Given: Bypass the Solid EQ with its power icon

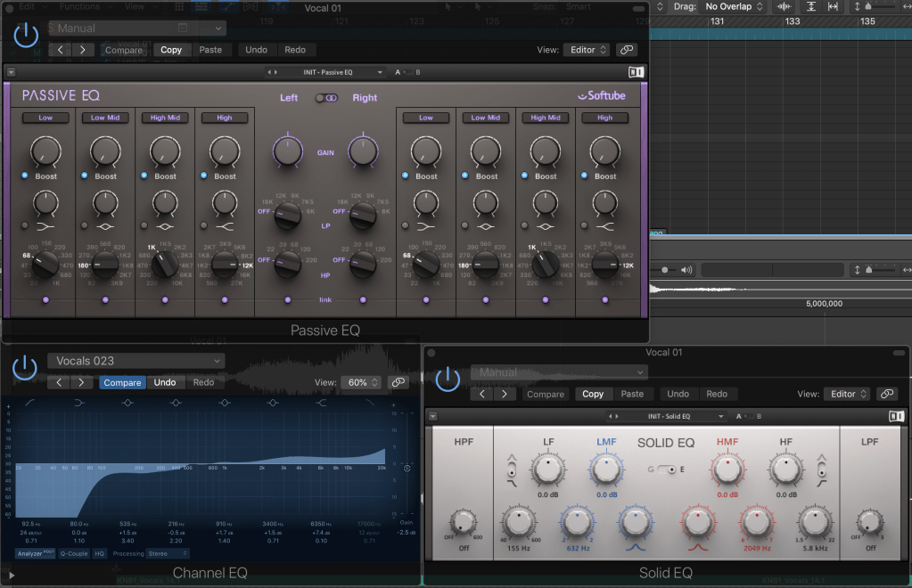Looking at the screenshot, I should click(447, 378).
